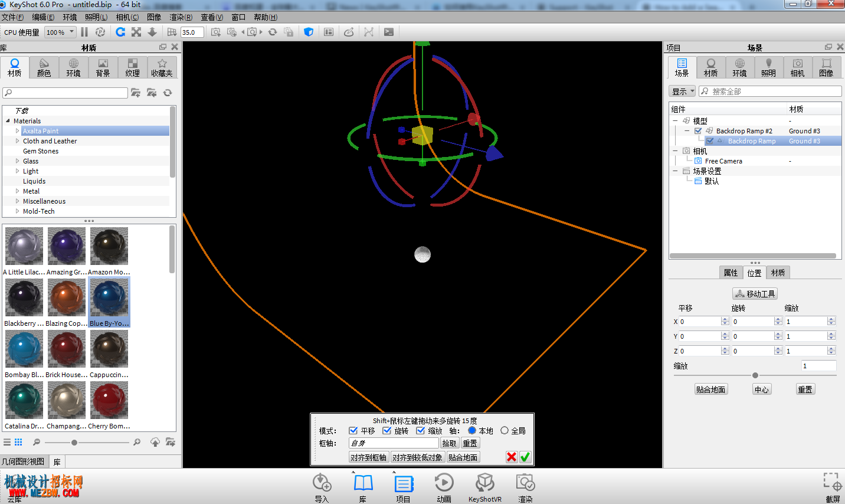
Task: Collapse the 相机 camera tree node
Action: pyautogui.click(x=675, y=151)
